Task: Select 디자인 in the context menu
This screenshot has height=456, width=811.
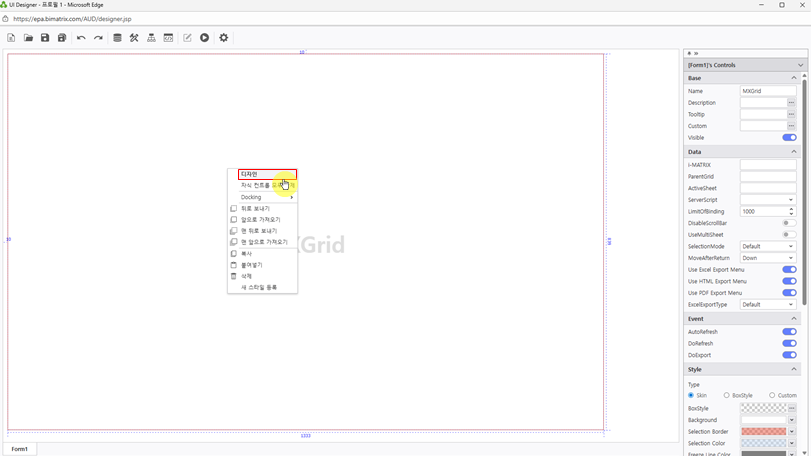Action: (267, 174)
